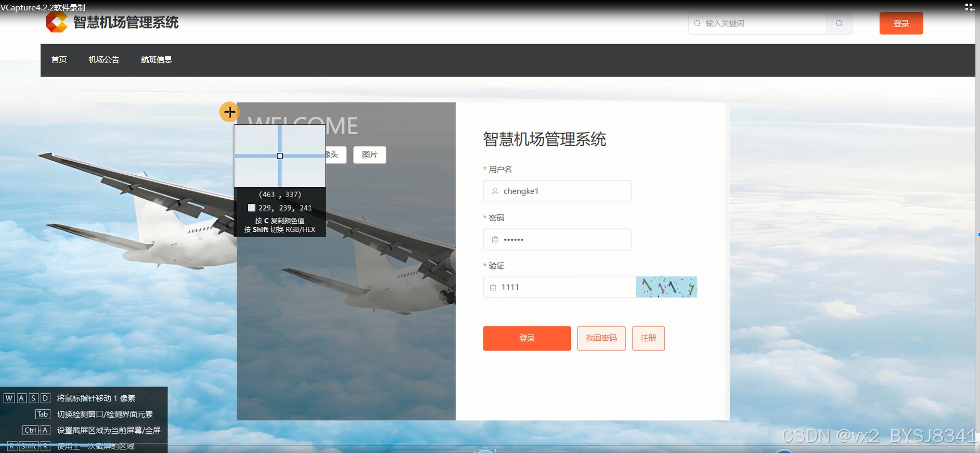This screenshot has height=453, width=980.
Task: Click the 按 C 复制颜色值 hint text
Action: (x=280, y=221)
